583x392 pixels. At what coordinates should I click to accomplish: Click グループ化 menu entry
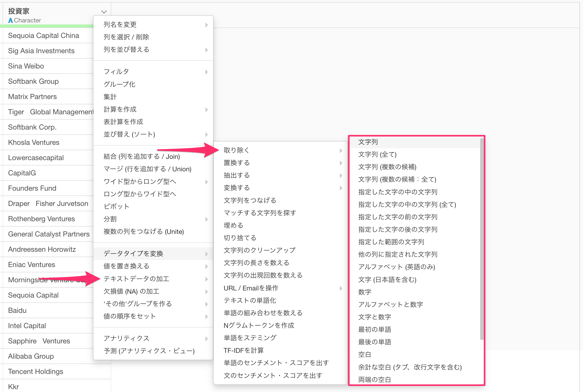153,84
